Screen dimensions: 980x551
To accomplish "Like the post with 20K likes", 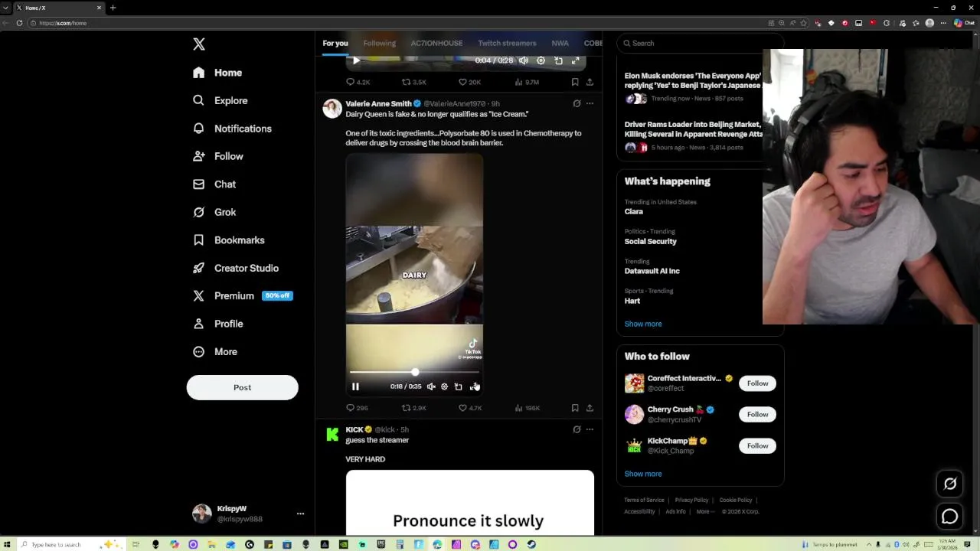I will click(x=469, y=82).
